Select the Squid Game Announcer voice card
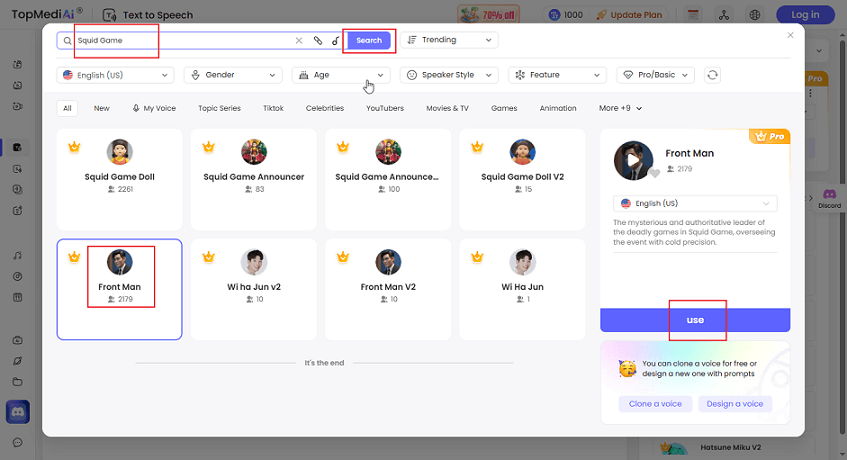 point(254,179)
